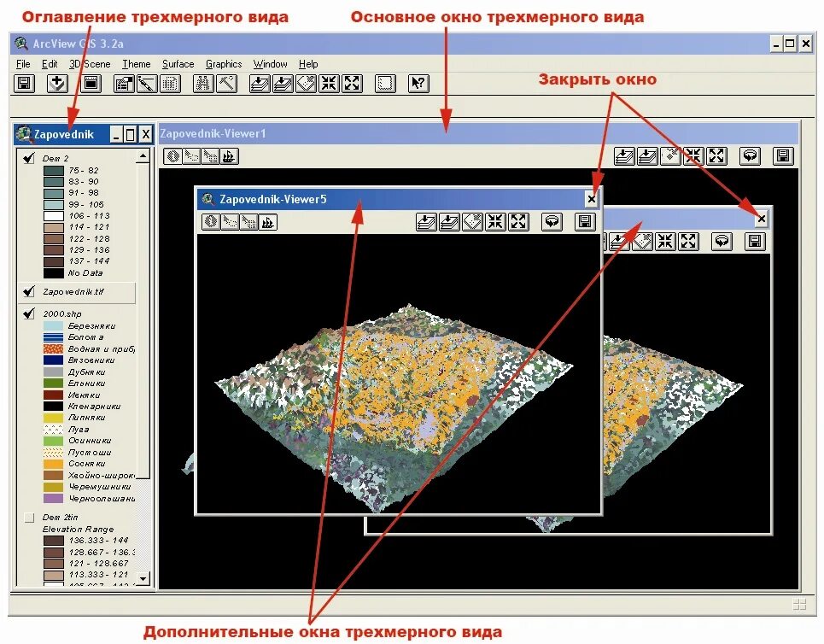Image resolution: width=824 pixels, height=644 pixels.
Task: Uncheck the Dem 2 theme checkbox
Action: click(29, 158)
